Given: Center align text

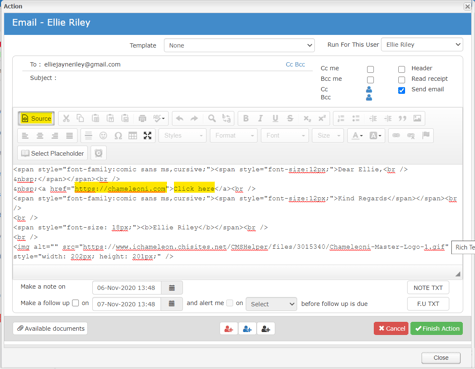Looking at the screenshot, I should point(40,136).
